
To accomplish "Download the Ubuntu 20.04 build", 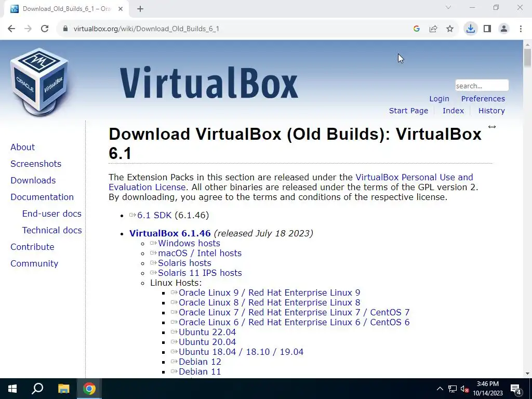I will point(207,342).
